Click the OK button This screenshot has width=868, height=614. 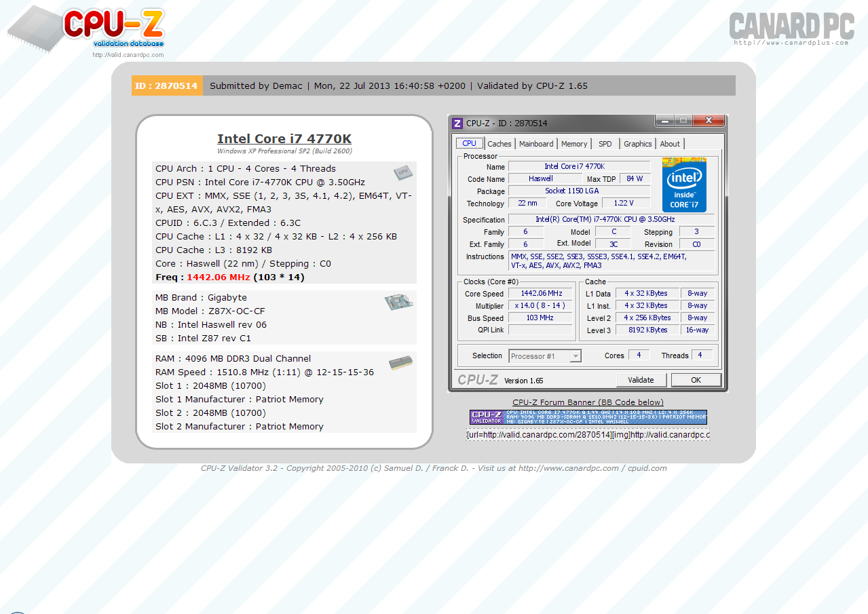pyautogui.click(x=696, y=380)
